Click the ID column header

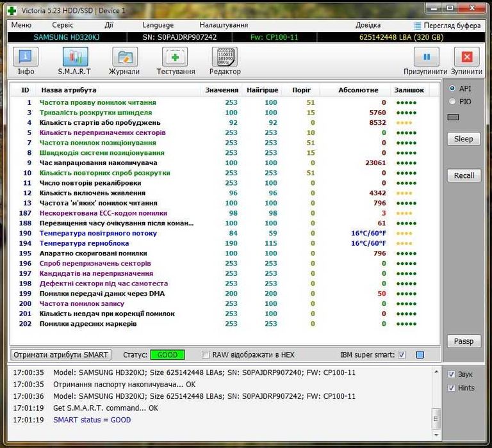(x=25, y=90)
